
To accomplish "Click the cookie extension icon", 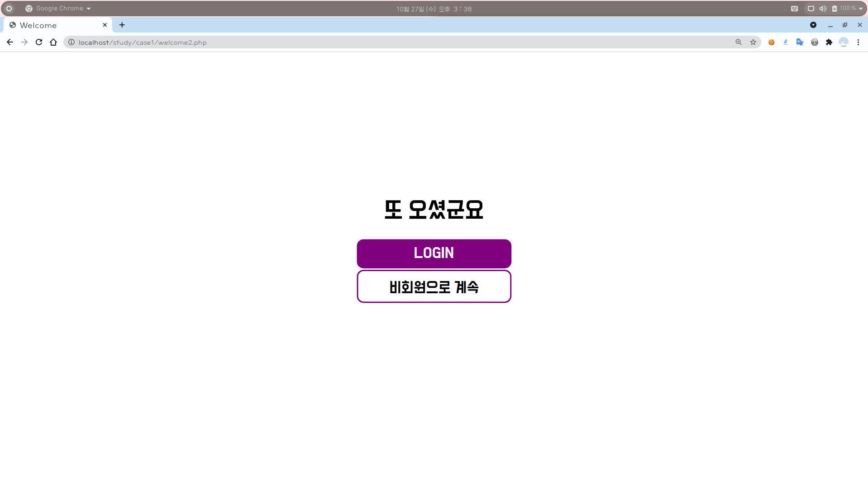I will click(771, 42).
